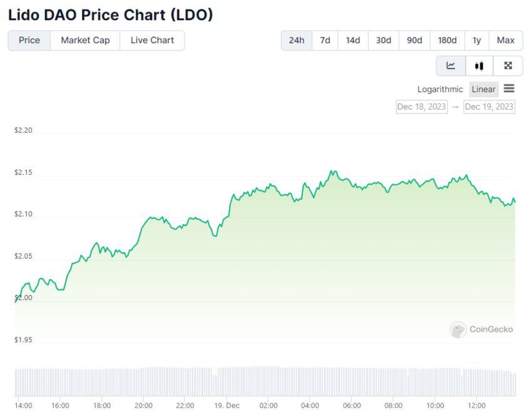Click the fullscreen expand icon
The image size is (532, 417).
(508, 66)
